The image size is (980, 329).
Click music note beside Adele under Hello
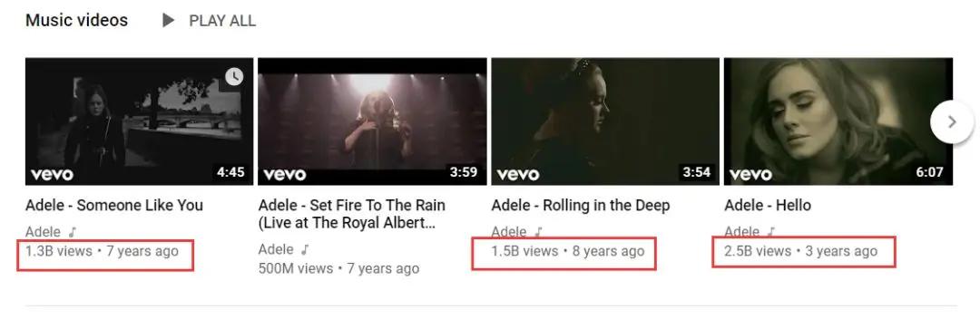[x=771, y=232]
